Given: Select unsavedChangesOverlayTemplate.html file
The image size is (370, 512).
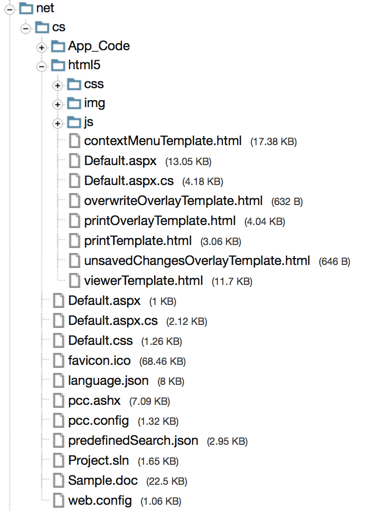Looking at the screenshot, I should pos(197,261).
